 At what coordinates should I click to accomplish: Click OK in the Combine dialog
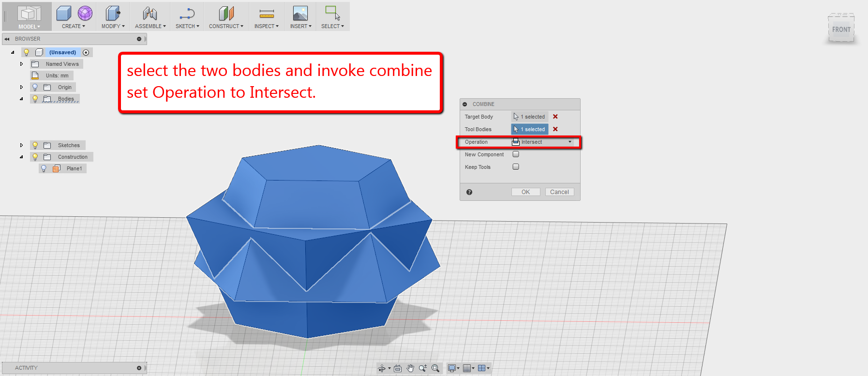tap(526, 192)
